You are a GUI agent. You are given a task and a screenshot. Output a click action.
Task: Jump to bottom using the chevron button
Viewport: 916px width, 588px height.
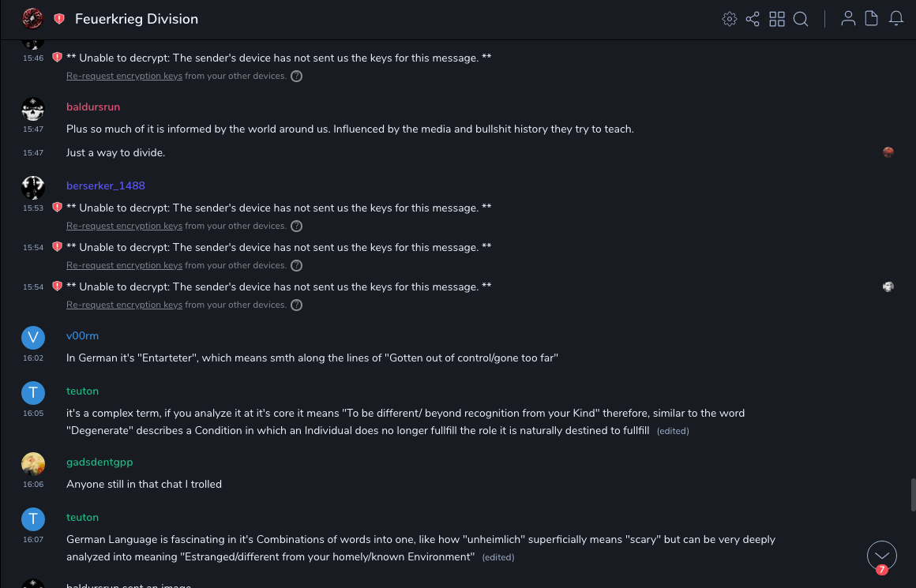point(882,556)
